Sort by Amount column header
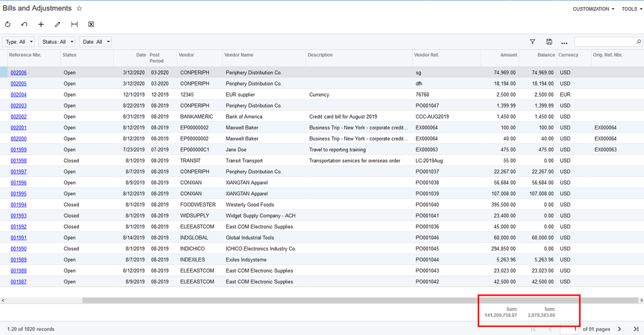Viewport: 644px width, 335px height. (x=509, y=55)
